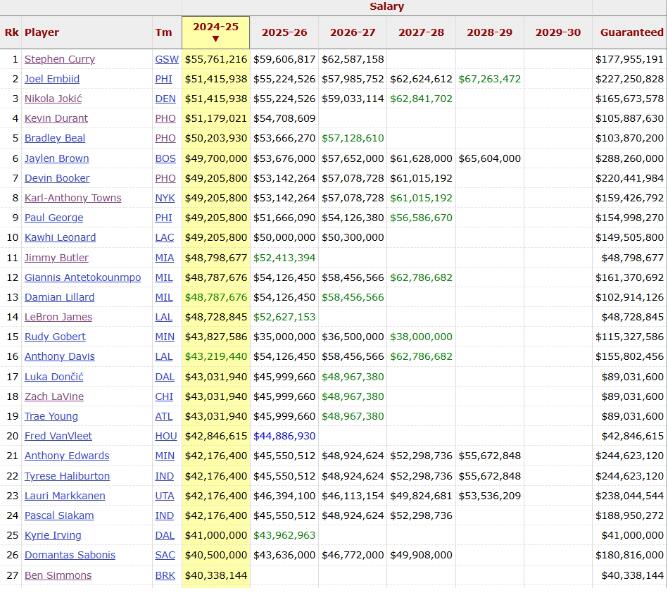Open the GSW team link

(166, 59)
